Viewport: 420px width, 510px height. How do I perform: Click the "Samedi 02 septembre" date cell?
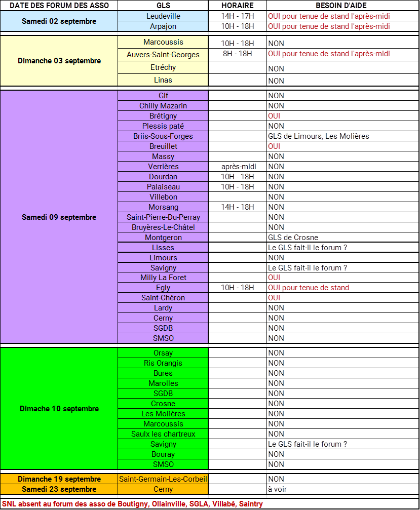point(59,21)
